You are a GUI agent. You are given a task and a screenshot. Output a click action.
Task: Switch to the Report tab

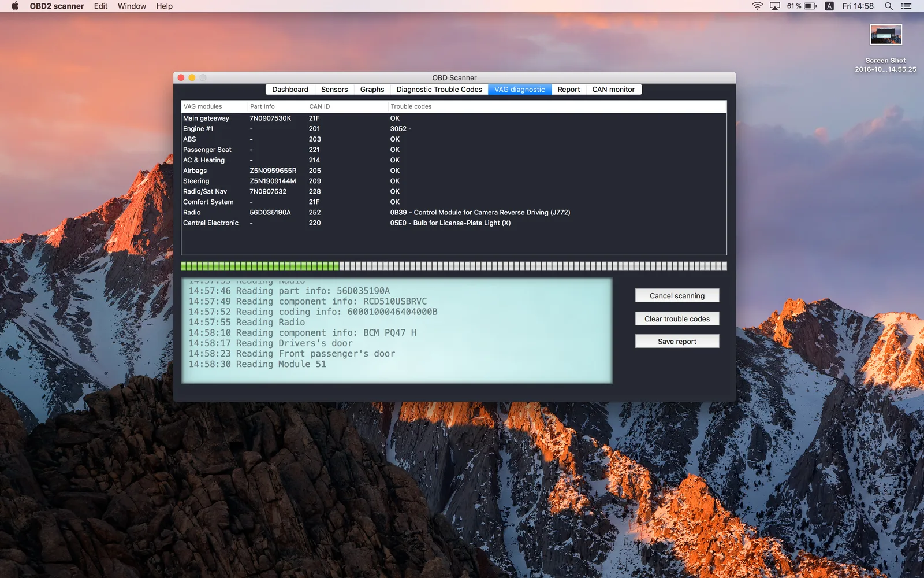pyautogui.click(x=569, y=90)
